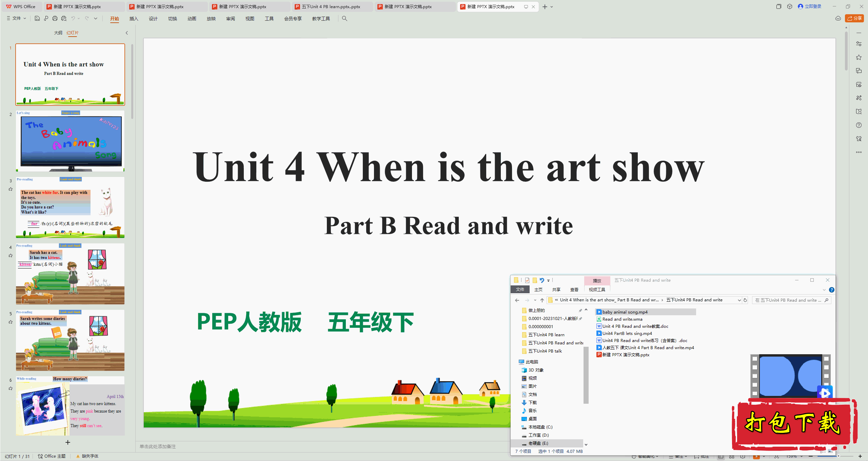
Task: Click 缺失字体 warning in status bar
Action: (x=87, y=456)
